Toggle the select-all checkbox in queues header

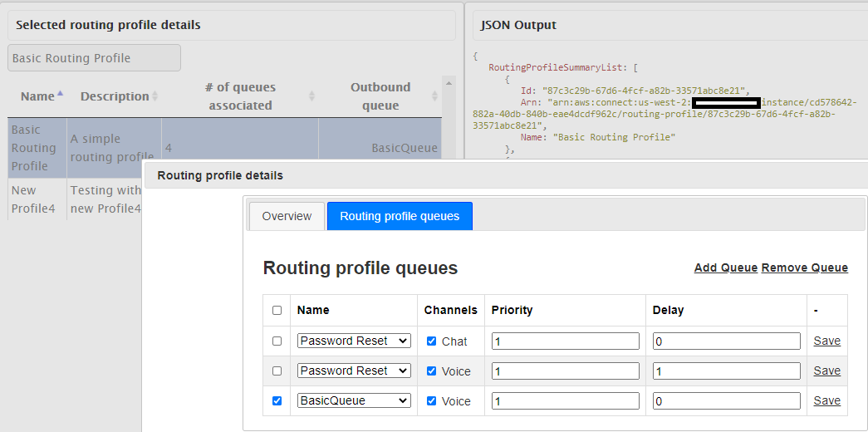pos(277,311)
